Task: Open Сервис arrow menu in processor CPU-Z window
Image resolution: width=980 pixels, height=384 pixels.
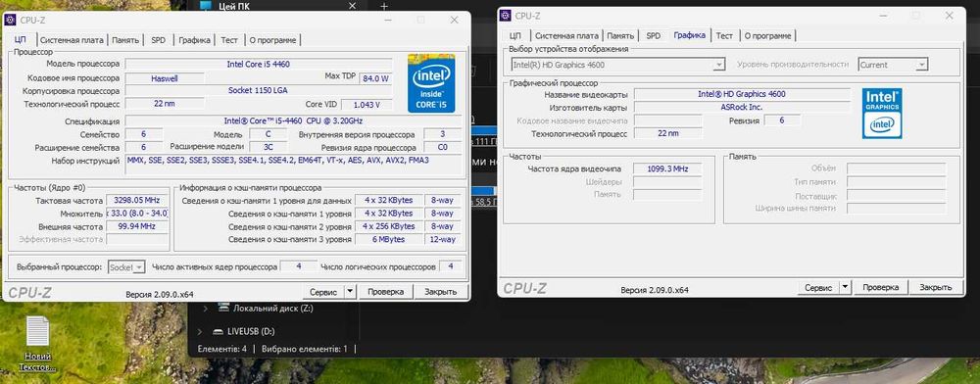Action: tap(350, 292)
